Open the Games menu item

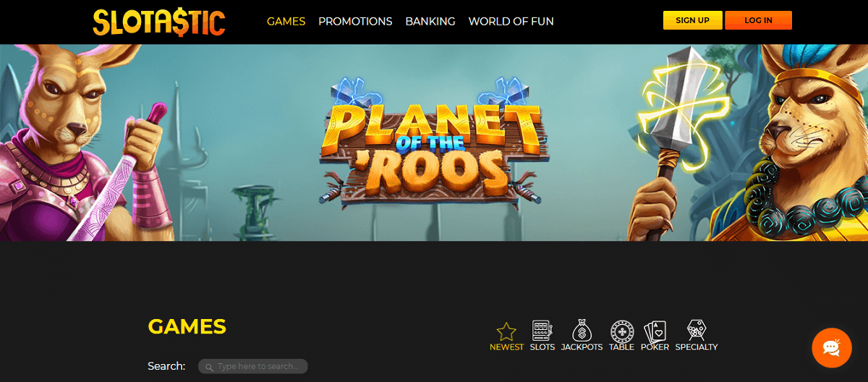(286, 21)
